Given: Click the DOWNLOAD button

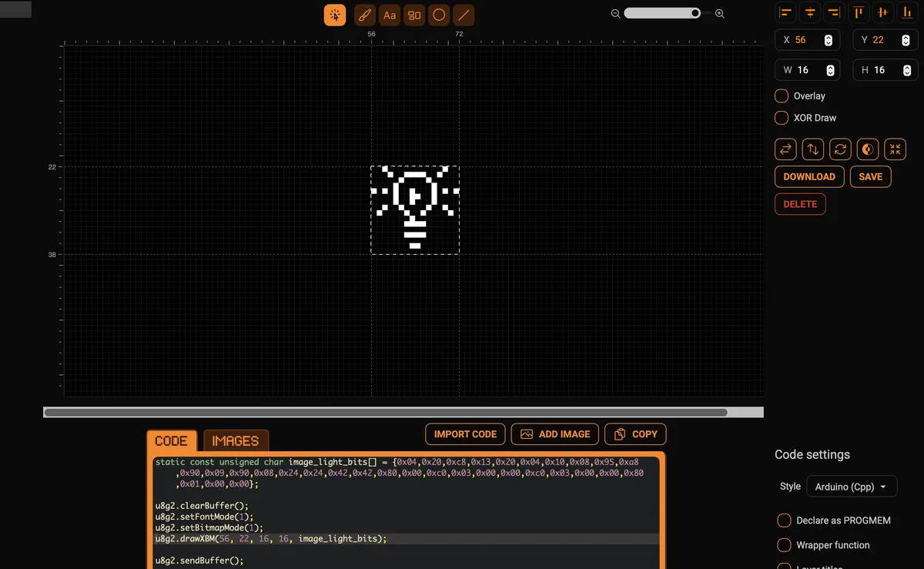Looking at the screenshot, I should pos(809,176).
